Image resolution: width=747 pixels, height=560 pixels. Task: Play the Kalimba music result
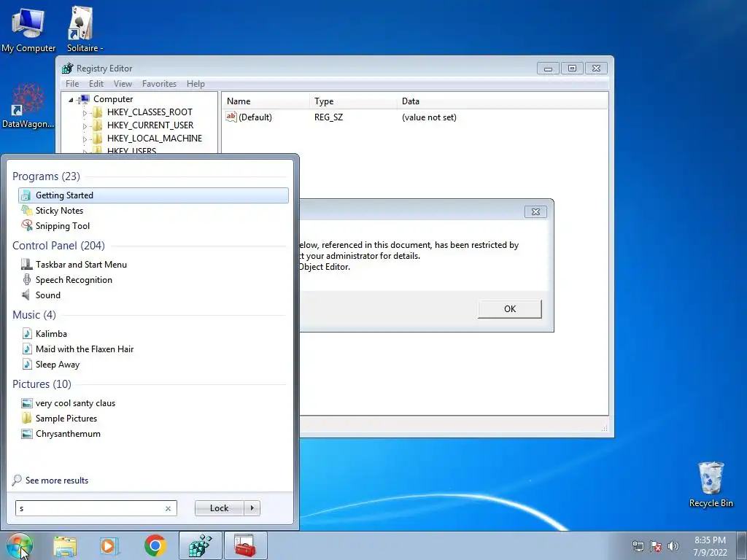[153, 333]
